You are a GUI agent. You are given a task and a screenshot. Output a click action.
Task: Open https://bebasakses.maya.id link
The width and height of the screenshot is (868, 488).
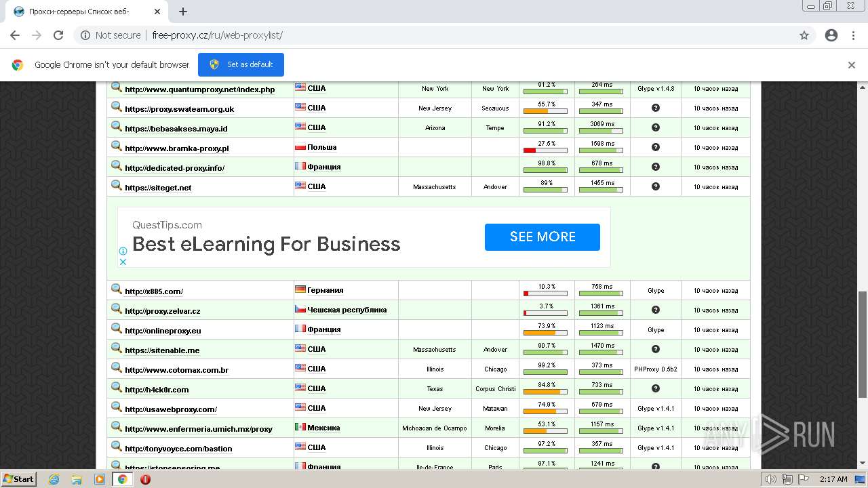pos(176,129)
